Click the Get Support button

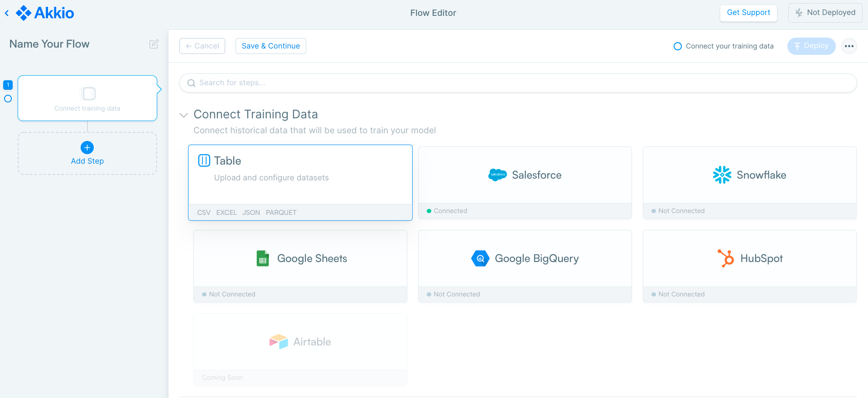[x=748, y=13]
